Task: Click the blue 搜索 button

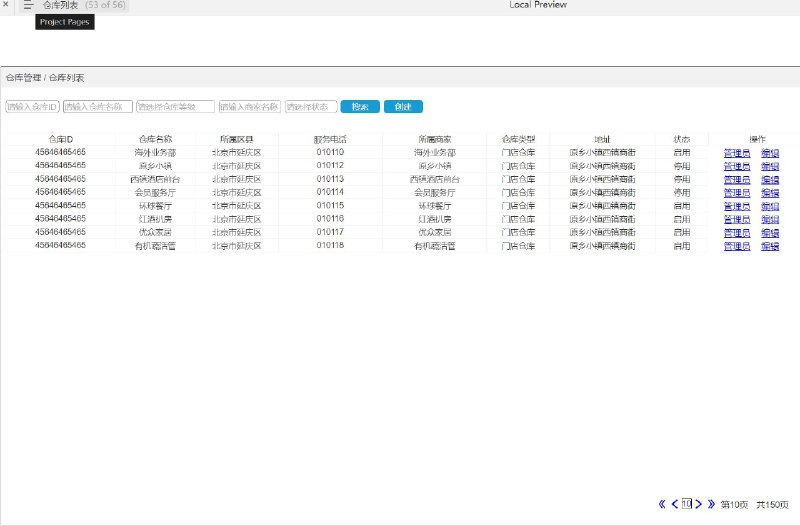Action: (360, 107)
